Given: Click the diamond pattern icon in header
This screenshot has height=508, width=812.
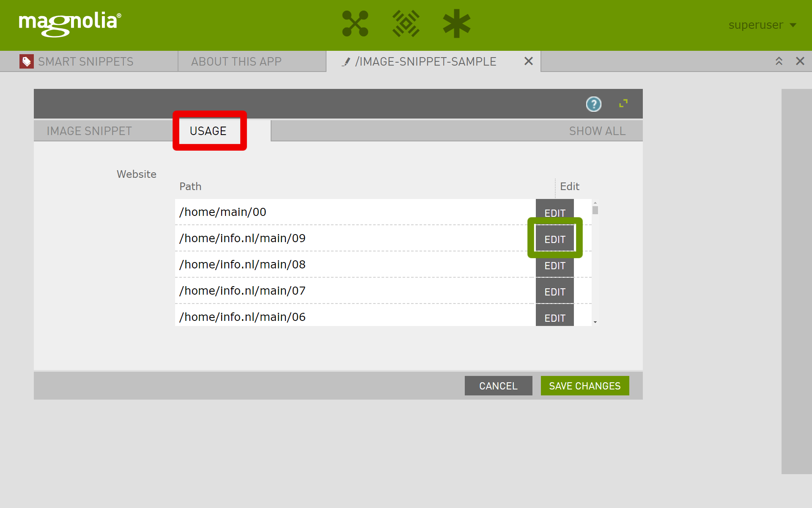Looking at the screenshot, I should (406, 25).
